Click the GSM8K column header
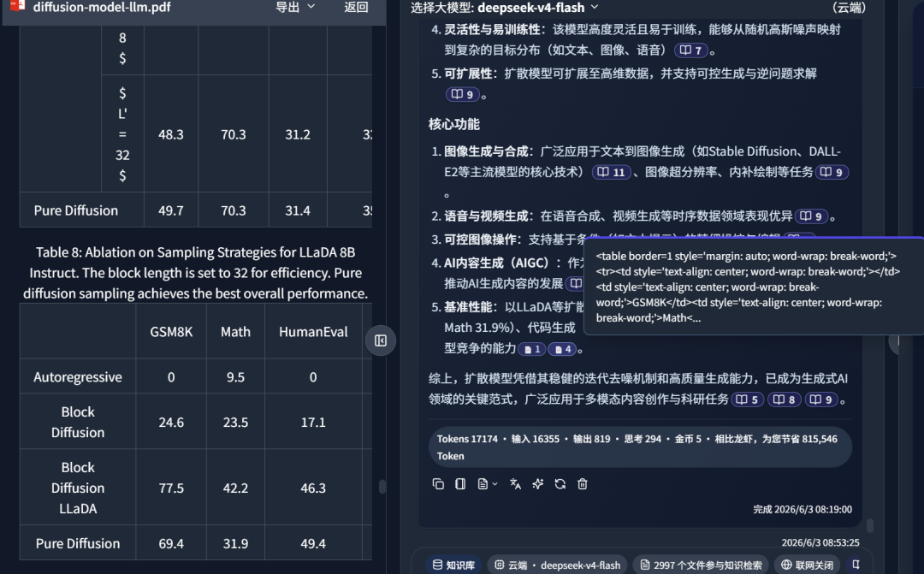Viewport: 924px width, 574px height. point(171,332)
